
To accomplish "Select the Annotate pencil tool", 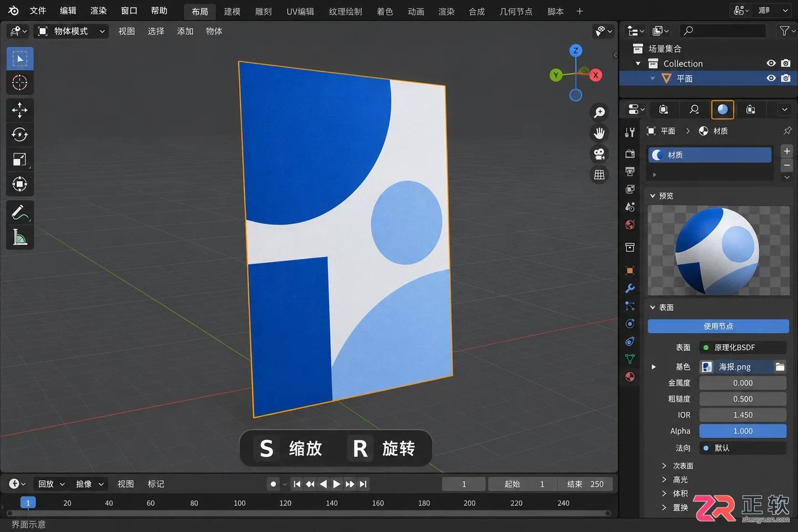I will pos(20,212).
